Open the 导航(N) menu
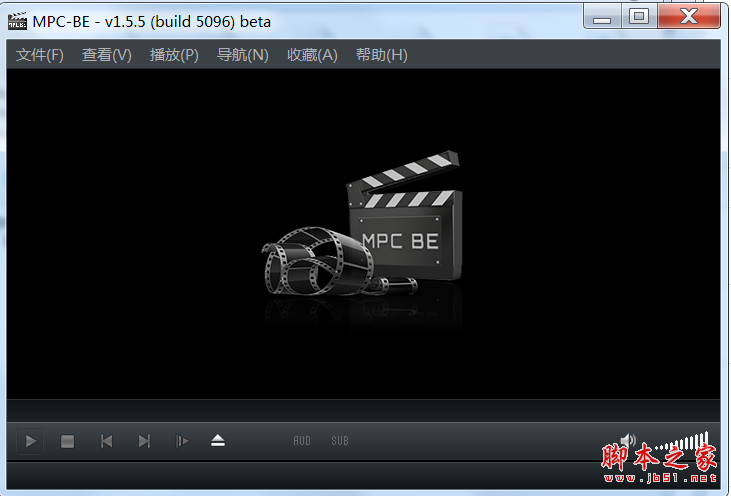The width and height of the screenshot is (731, 496). (x=242, y=55)
